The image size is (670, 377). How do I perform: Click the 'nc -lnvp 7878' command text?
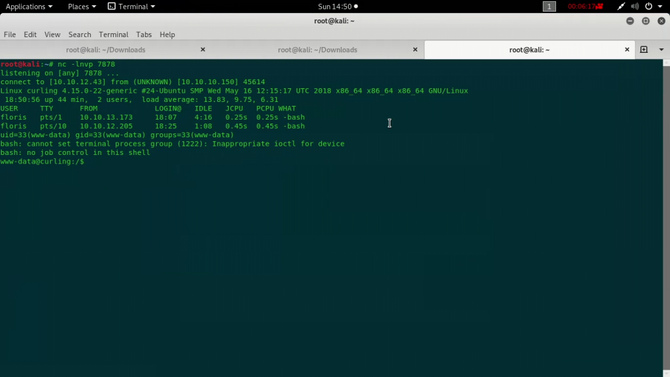point(86,64)
